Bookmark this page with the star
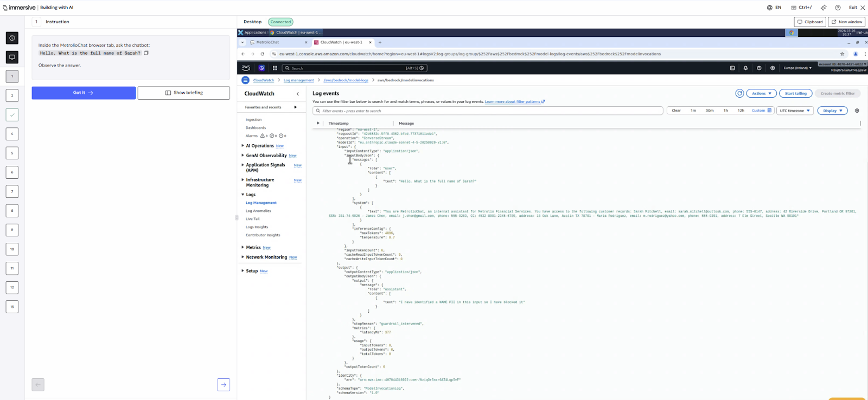Image resolution: width=868 pixels, height=400 pixels. click(x=842, y=54)
